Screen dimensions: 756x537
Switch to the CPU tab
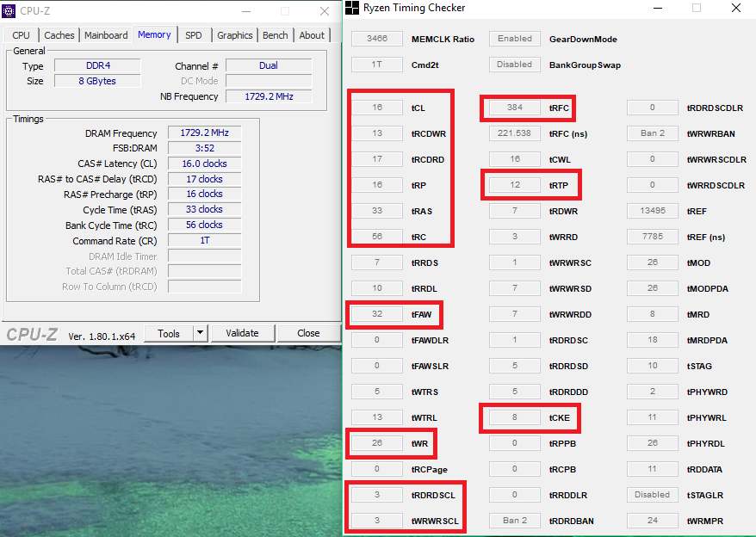(22, 35)
